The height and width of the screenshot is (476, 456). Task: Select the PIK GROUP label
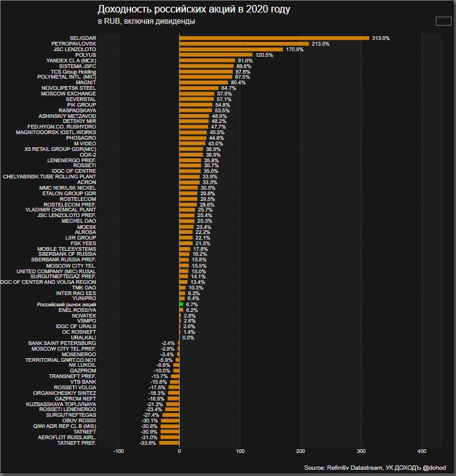tap(82, 105)
